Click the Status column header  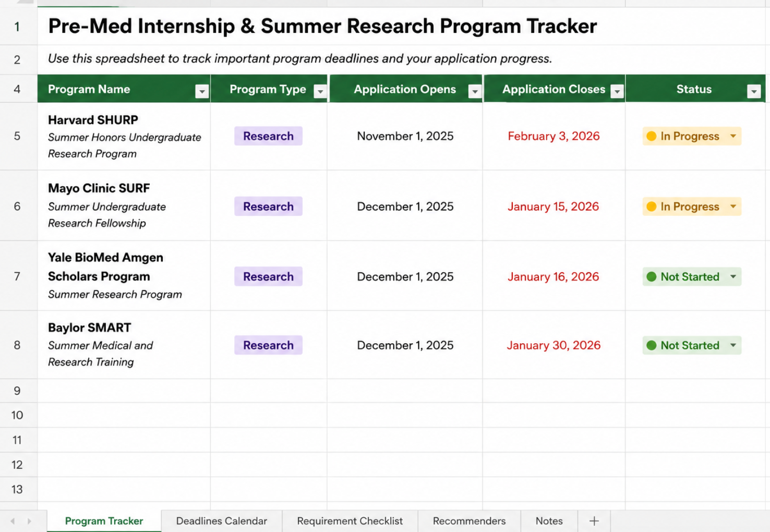click(x=694, y=89)
